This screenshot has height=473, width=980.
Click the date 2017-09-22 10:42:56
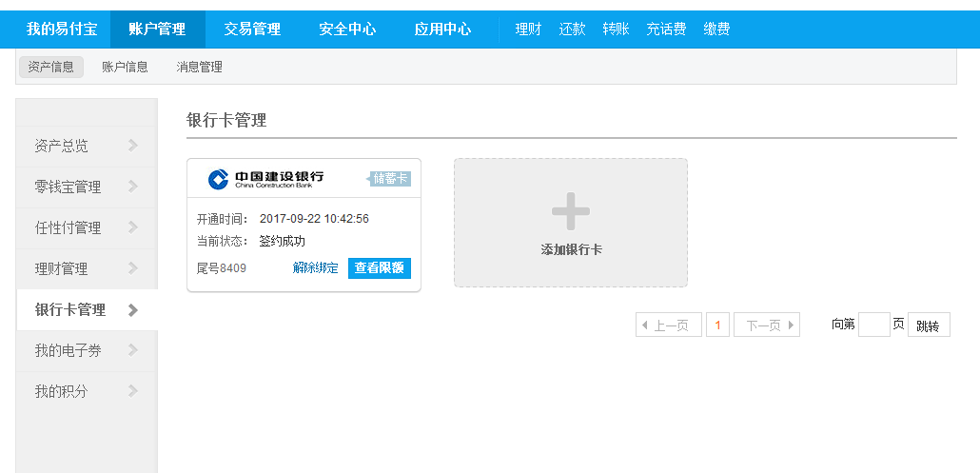click(x=314, y=219)
